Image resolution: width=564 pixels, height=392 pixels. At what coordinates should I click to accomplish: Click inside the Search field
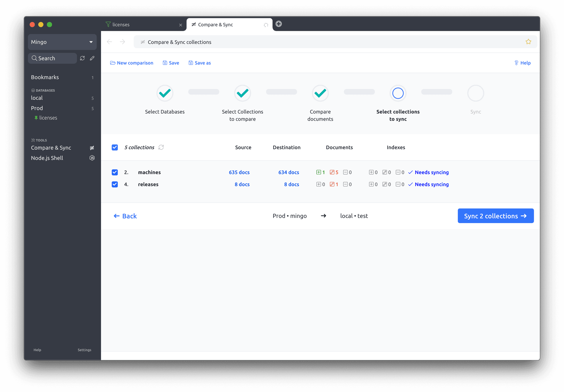click(x=52, y=58)
